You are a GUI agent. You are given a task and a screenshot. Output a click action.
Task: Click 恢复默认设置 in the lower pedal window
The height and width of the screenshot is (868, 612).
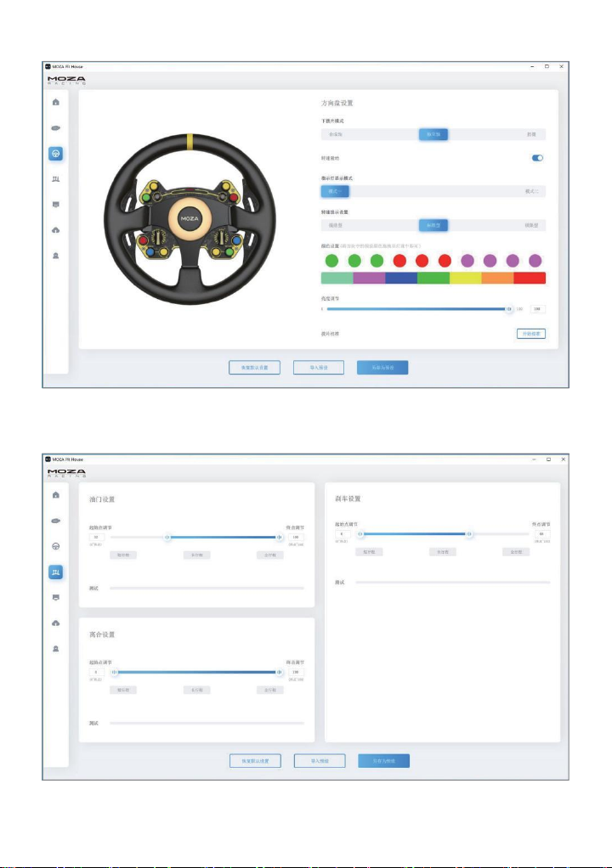click(x=255, y=761)
